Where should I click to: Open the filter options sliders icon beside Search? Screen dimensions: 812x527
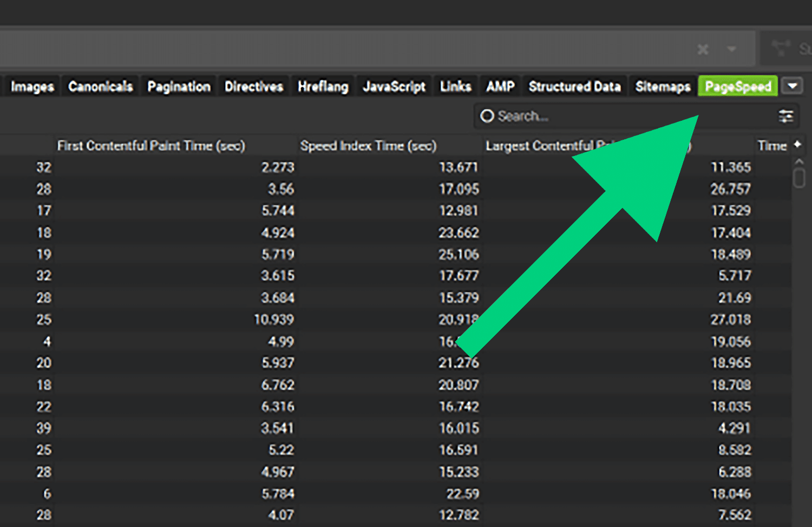click(x=786, y=116)
